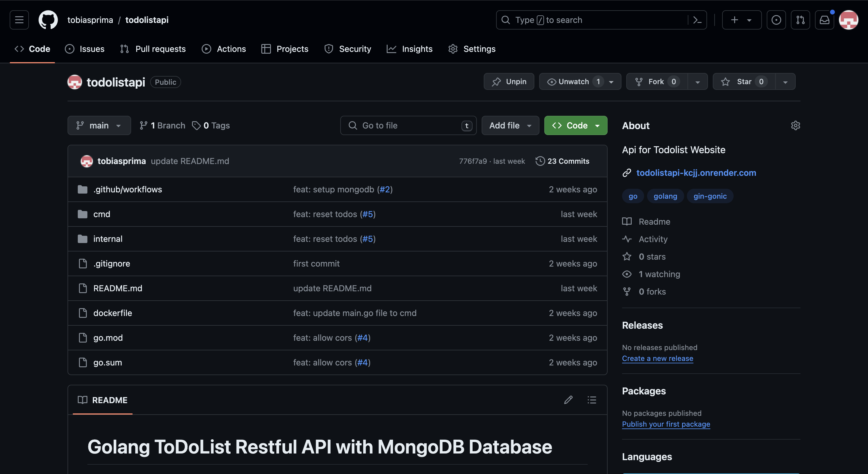Go to the Insights tab
The height and width of the screenshot is (474, 868).
pos(410,49)
